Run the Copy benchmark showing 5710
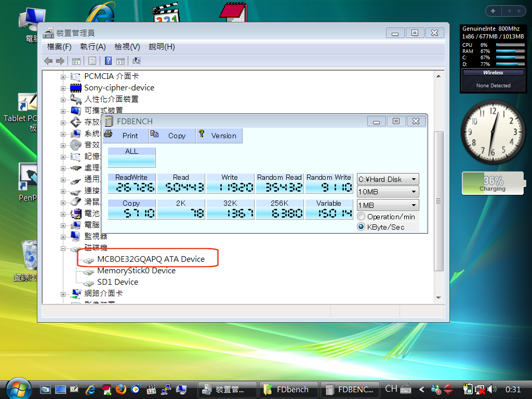Screen dimensions: 532x399 coord(131,209)
